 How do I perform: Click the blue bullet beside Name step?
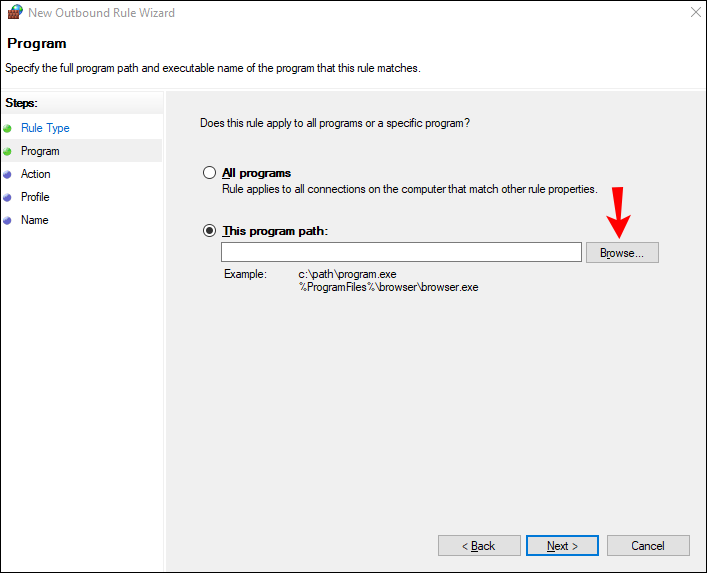coord(8,220)
